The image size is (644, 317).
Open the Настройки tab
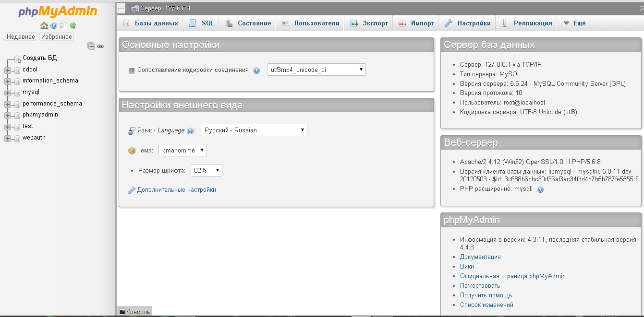point(468,23)
